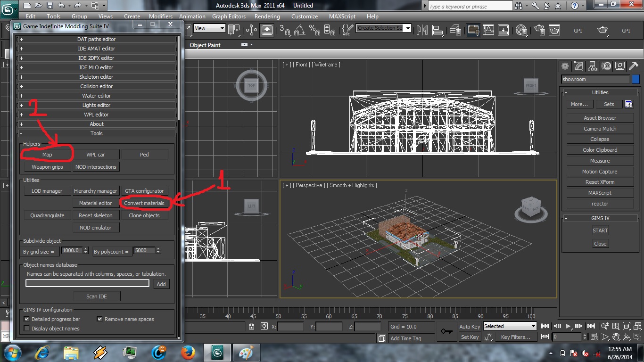Collapse the GIMS IV rollout
644x362 pixels.
(600, 218)
